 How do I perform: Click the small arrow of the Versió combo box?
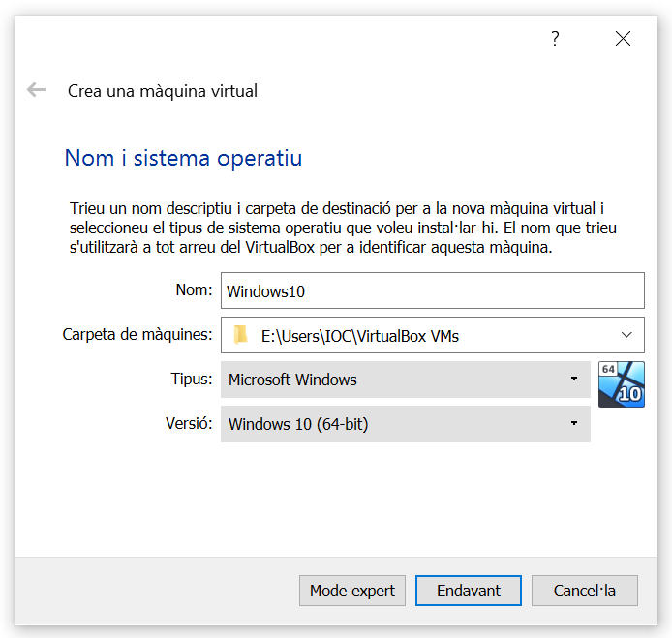click(574, 424)
